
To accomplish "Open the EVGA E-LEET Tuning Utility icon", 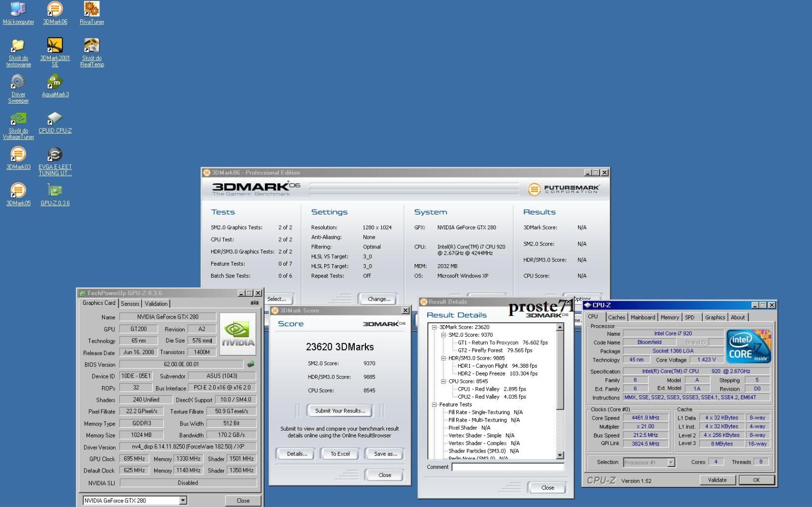I will pyautogui.click(x=55, y=162).
